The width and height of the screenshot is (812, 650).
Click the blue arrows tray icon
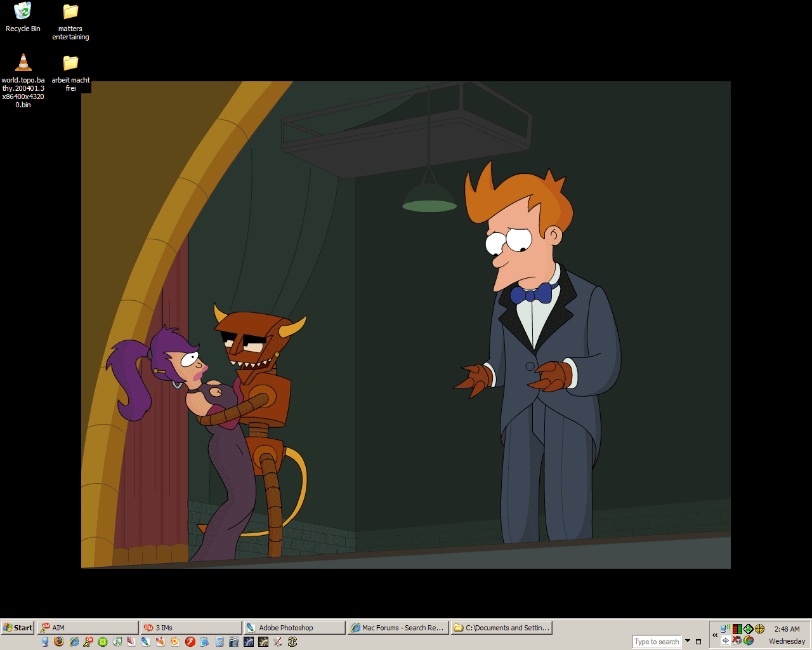[x=726, y=640]
